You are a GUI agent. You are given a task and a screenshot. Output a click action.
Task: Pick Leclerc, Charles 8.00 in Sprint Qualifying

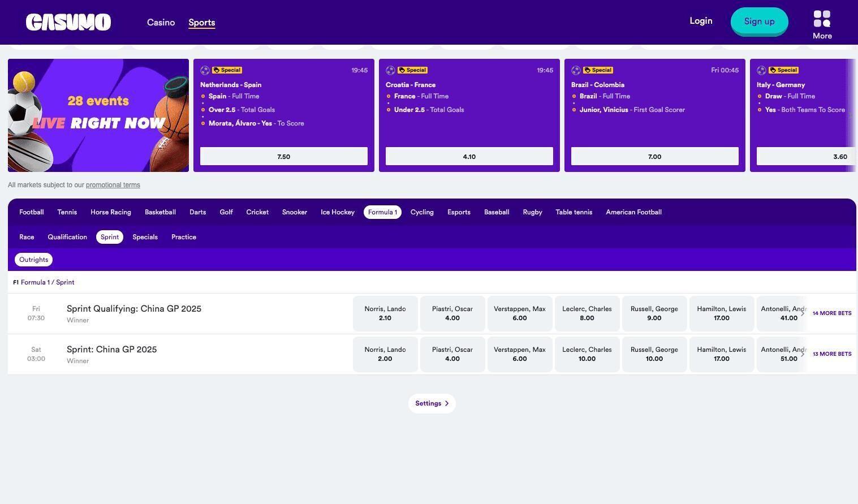(587, 313)
